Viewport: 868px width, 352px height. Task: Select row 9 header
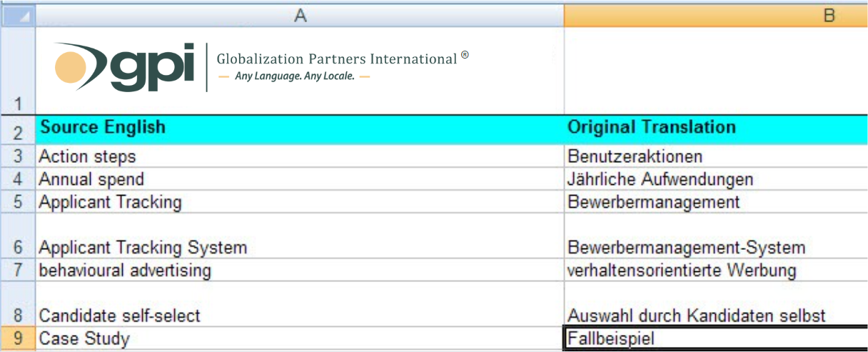pos(18,338)
